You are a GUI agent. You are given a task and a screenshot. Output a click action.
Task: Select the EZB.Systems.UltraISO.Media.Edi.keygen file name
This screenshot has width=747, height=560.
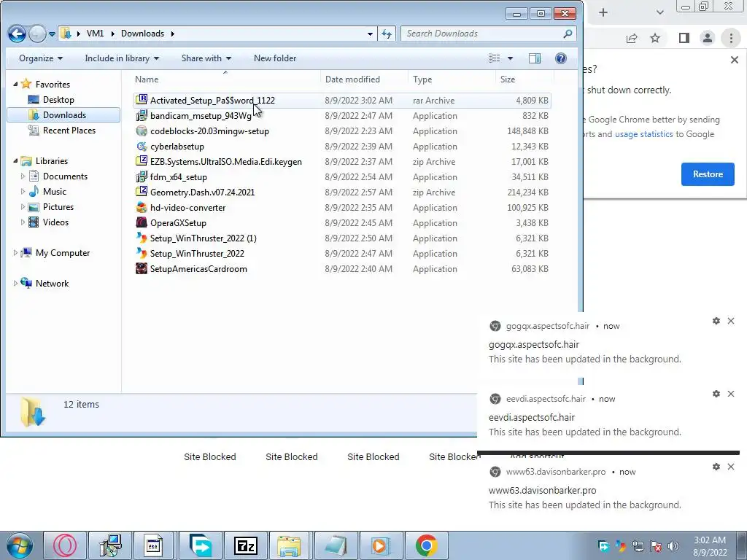226,162
